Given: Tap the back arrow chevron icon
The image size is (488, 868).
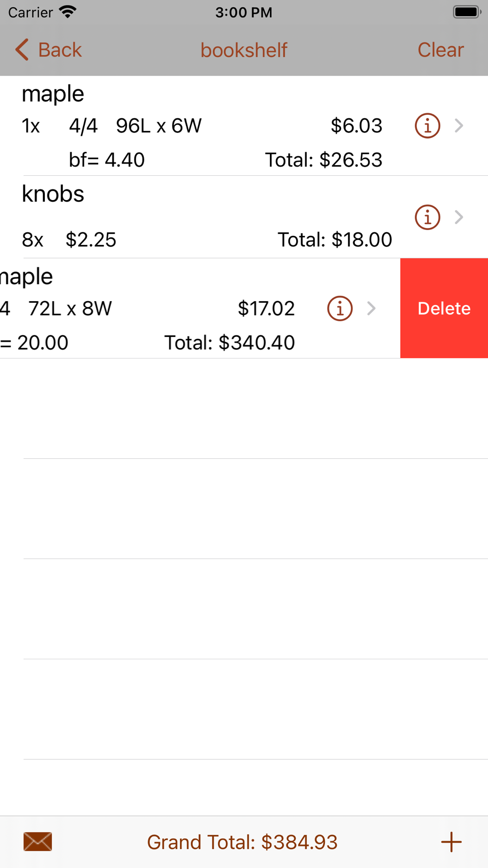Looking at the screenshot, I should 22,50.
